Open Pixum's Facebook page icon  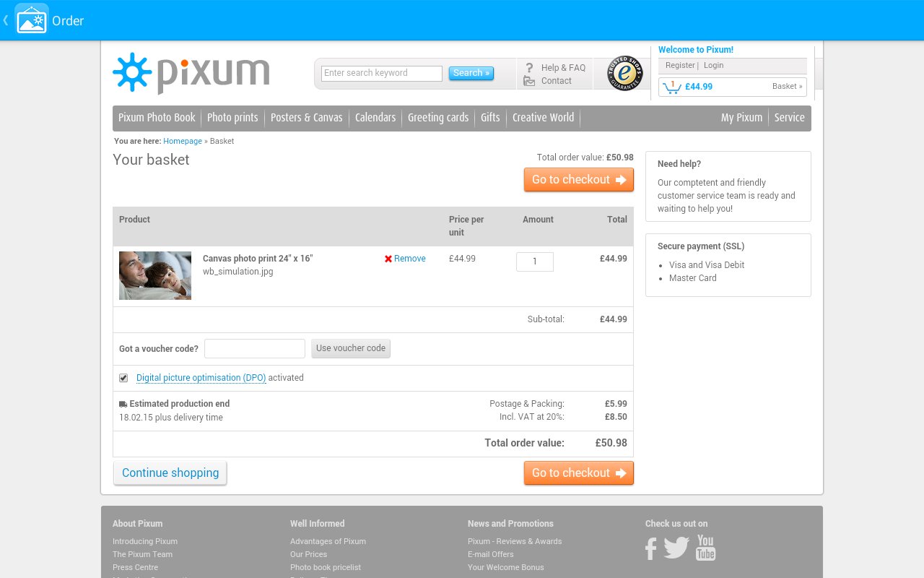coord(651,548)
